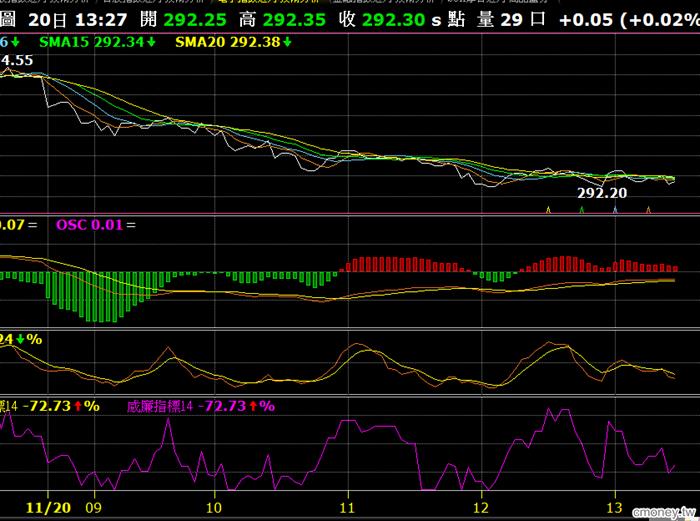This screenshot has height=521, width=700.
Task: Click the green down arrow after SMA20
Action: pos(287,42)
